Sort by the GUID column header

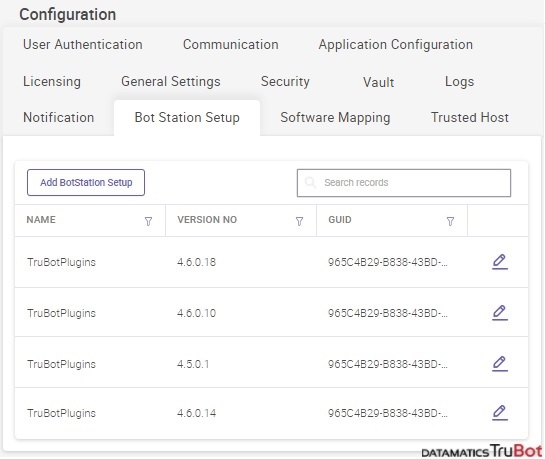pyautogui.click(x=340, y=220)
